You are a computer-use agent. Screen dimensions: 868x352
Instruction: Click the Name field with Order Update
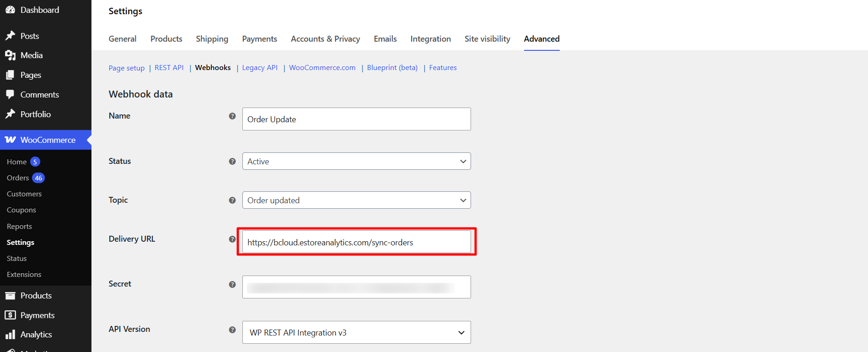(x=356, y=119)
